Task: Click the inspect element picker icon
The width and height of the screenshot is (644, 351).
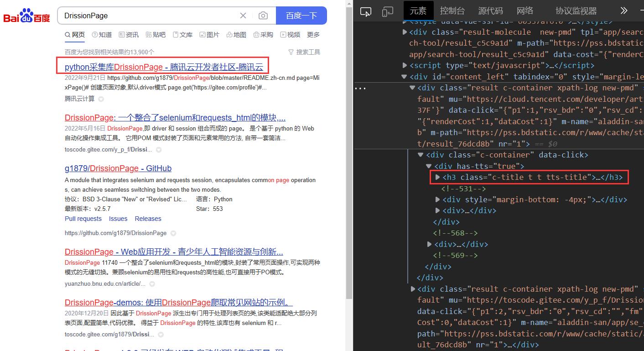Action: tap(366, 11)
